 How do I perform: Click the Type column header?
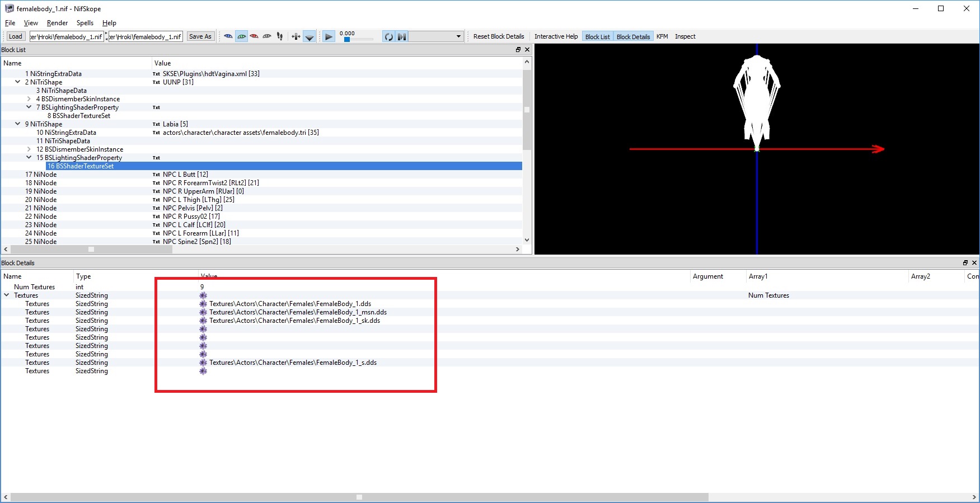click(x=83, y=276)
